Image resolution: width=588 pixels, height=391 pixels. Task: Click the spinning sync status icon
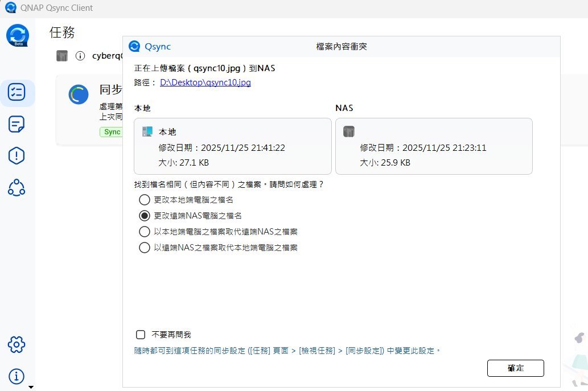point(79,95)
